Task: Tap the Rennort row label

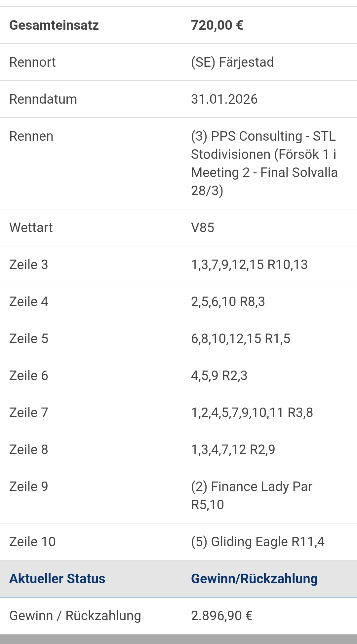Action: point(32,62)
